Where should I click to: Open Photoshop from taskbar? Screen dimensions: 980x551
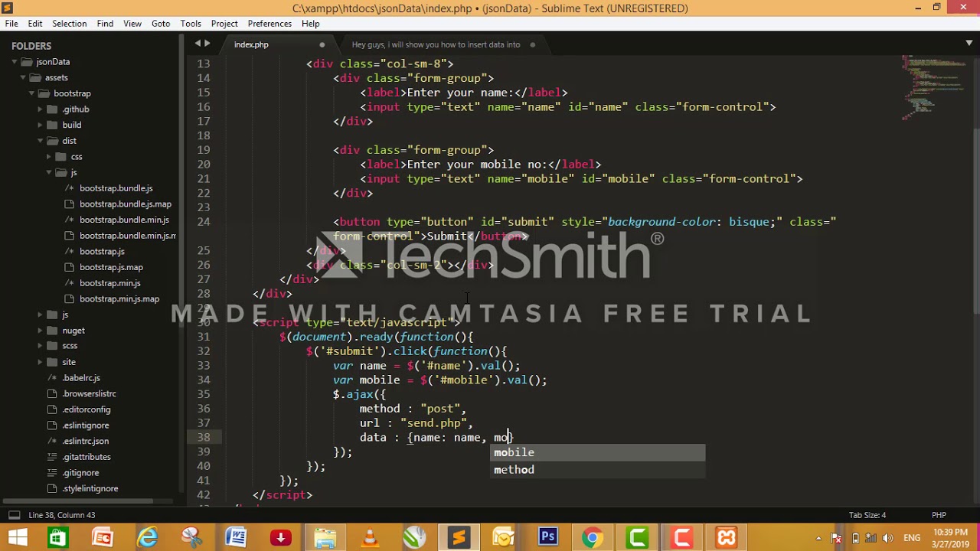pyautogui.click(x=547, y=537)
